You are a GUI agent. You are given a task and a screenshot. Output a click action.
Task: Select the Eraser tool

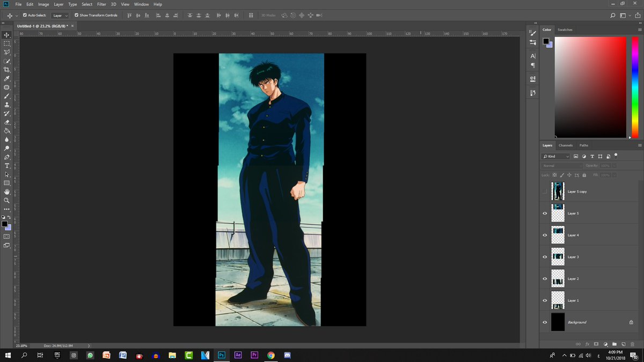7,122
